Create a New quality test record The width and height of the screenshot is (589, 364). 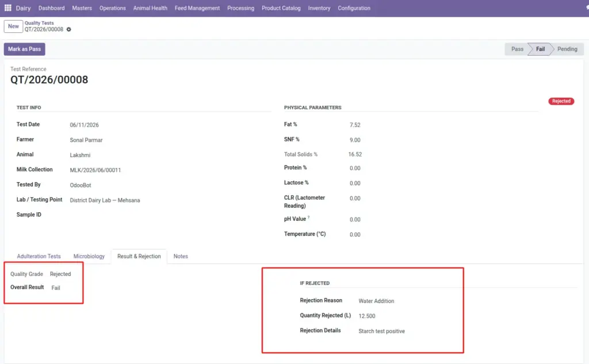[x=14, y=26]
